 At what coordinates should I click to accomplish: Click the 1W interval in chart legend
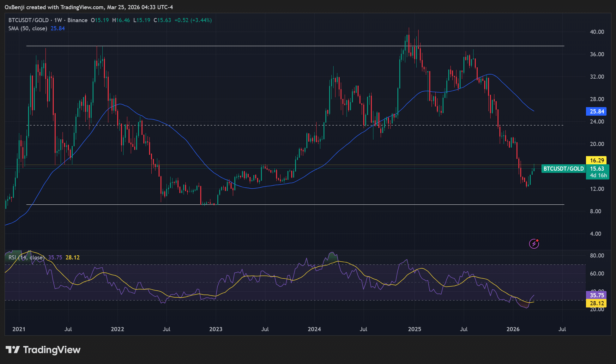tap(58, 20)
